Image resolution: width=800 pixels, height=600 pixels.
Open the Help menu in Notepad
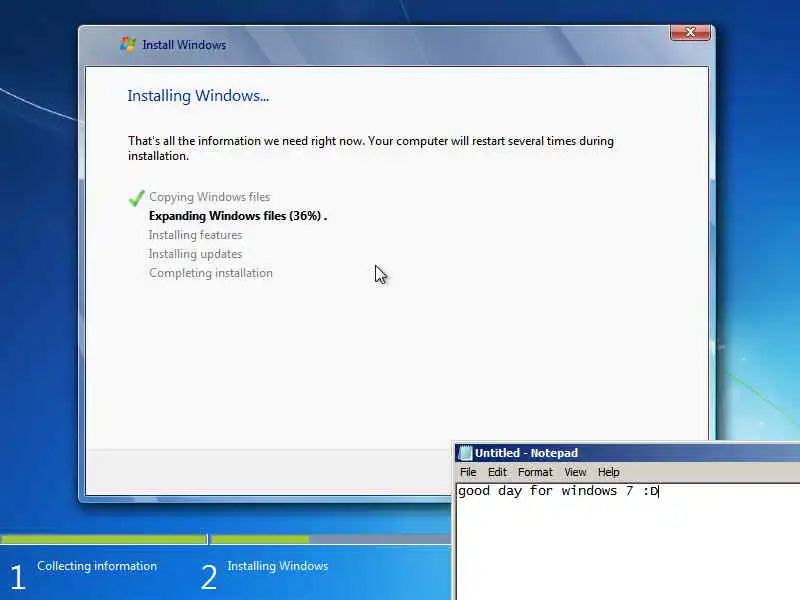(x=609, y=472)
